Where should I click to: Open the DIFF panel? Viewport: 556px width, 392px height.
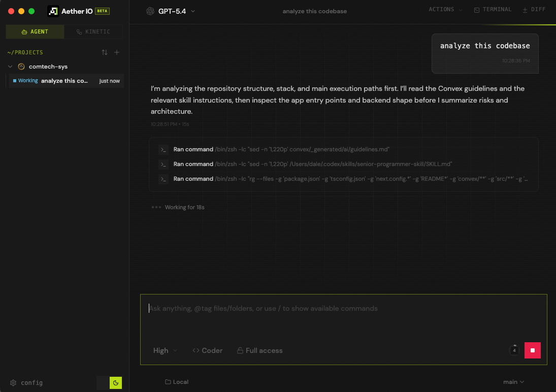tap(534, 10)
